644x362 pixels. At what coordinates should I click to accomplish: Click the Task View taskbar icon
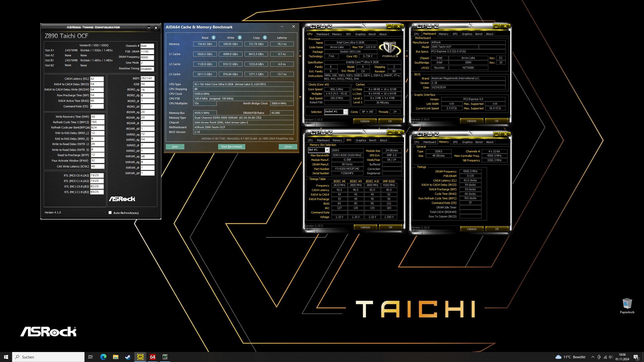pos(91,357)
